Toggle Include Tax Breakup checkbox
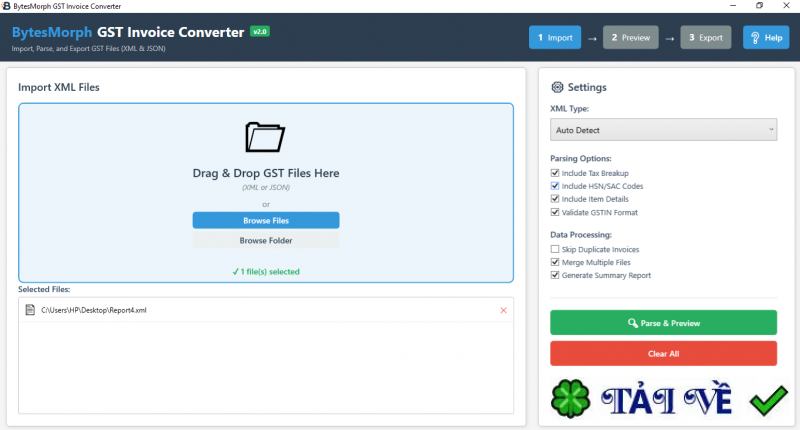The width and height of the screenshot is (800, 430). (x=555, y=173)
